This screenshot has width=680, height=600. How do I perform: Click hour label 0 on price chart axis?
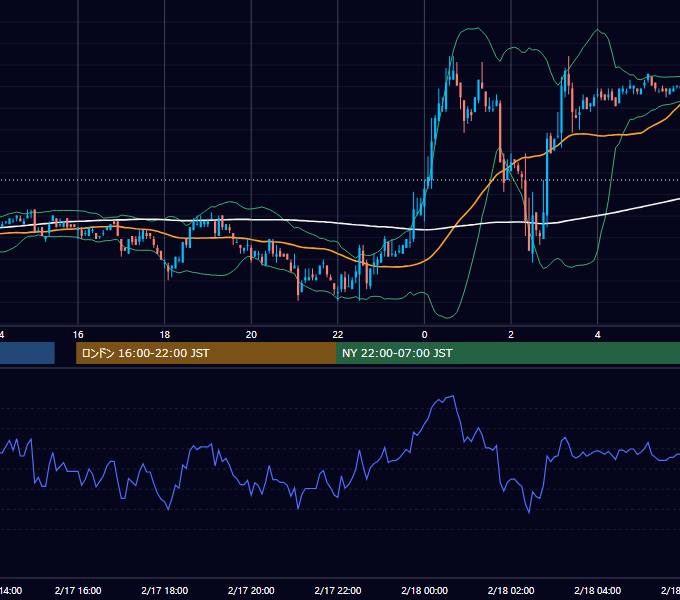[x=425, y=335]
